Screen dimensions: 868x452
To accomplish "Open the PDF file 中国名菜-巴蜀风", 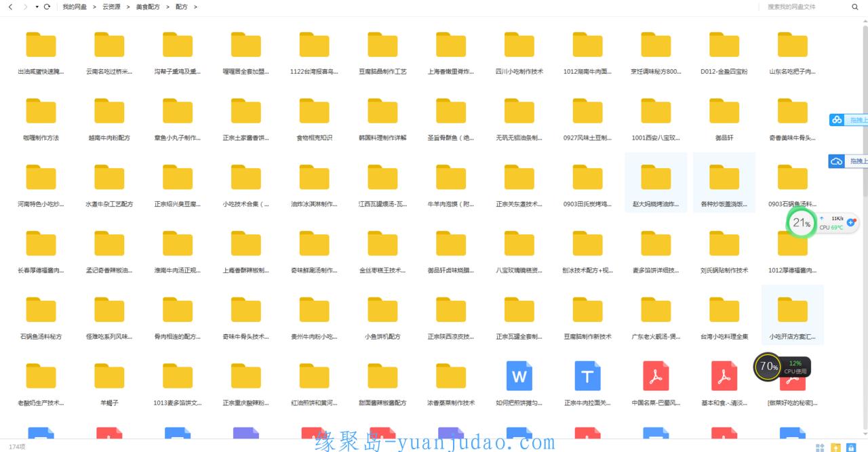I will 656,384.
